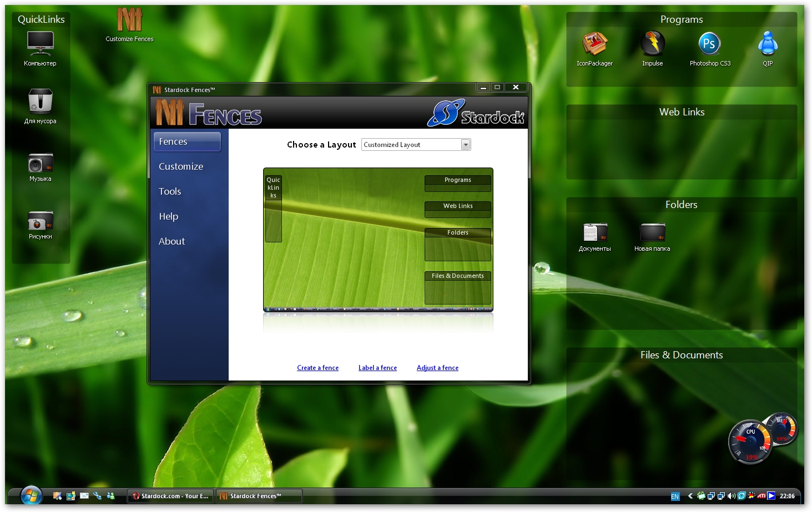Image resolution: width=812 pixels, height=512 pixels.
Task: Switch to Stardock.com taskbar button
Action: point(170,496)
